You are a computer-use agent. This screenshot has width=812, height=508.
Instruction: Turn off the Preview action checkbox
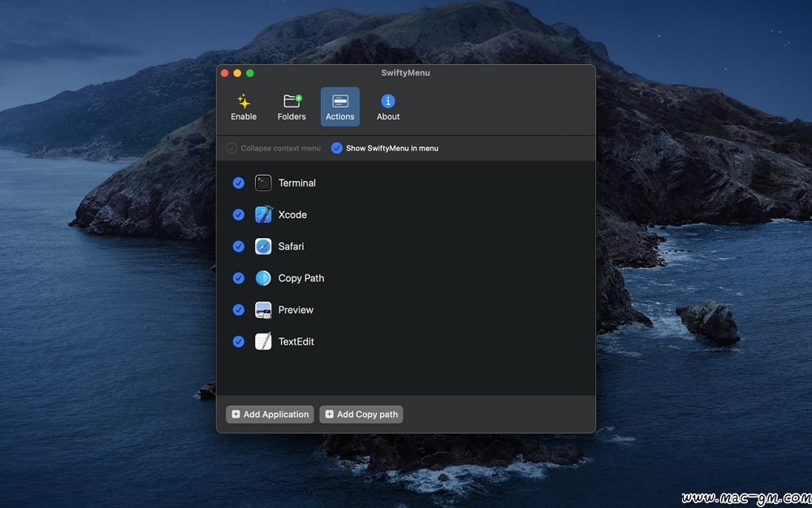point(238,310)
